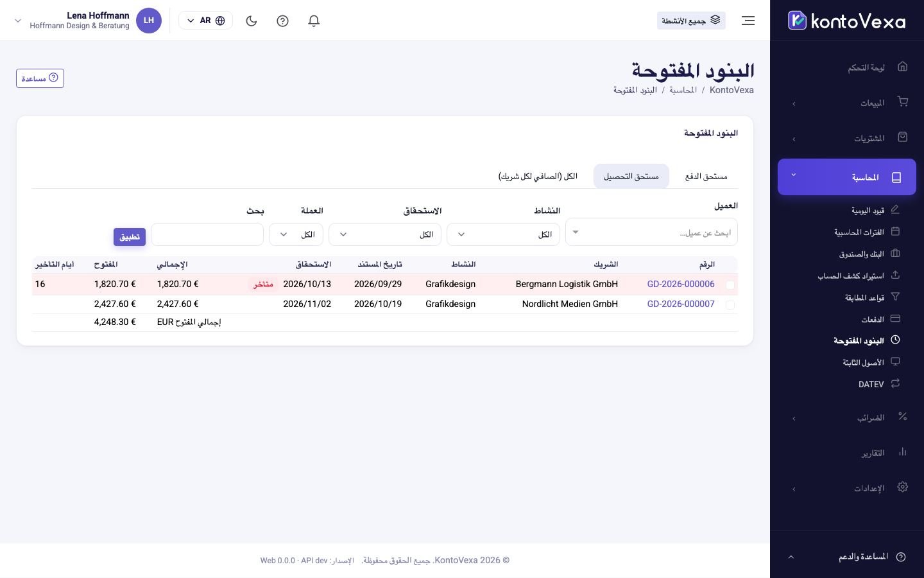Open قواعد المطابقة matching rules
This screenshot has height=578, width=924.
point(872,297)
